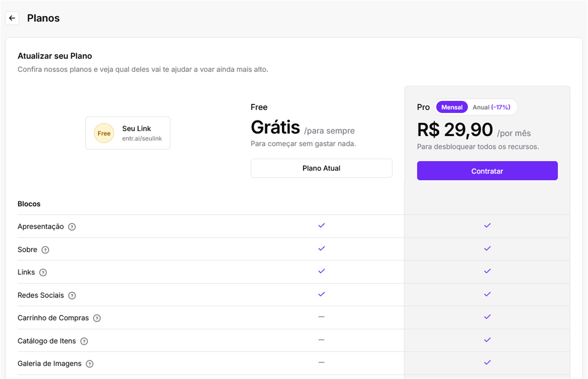Click the Free plan checkmark for Apresentação
The height and width of the screenshot is (379, 588).
tap(321, 225)
